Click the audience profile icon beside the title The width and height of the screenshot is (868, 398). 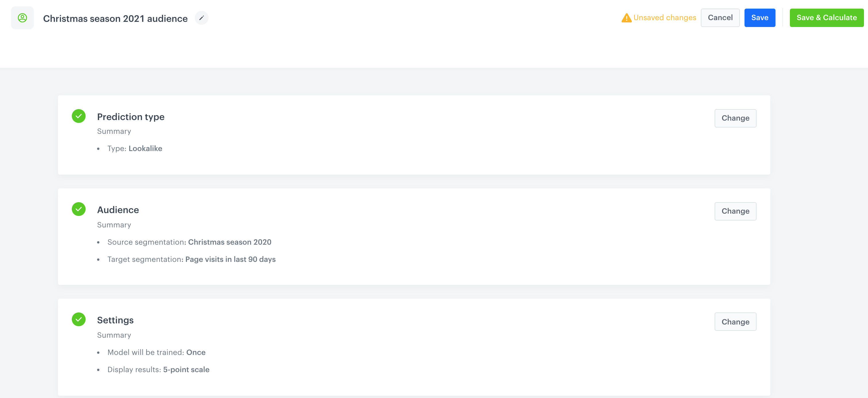[x=22, y=18]
